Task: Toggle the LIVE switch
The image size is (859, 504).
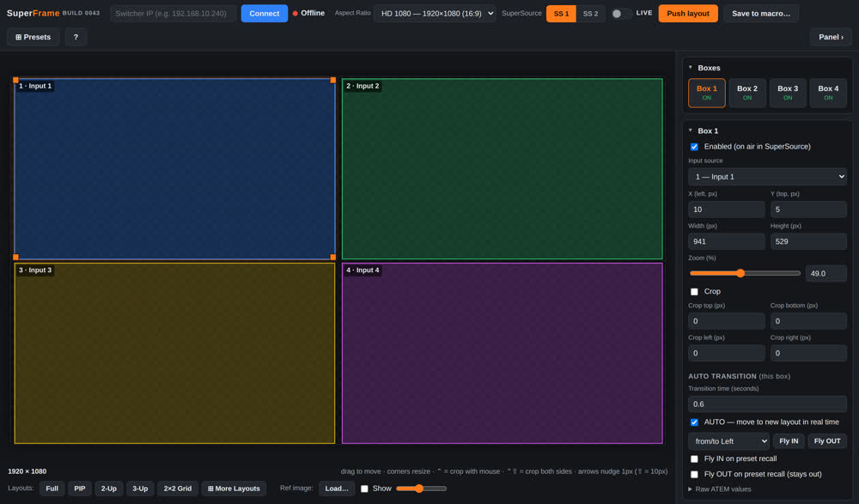Action: point(621,13)
